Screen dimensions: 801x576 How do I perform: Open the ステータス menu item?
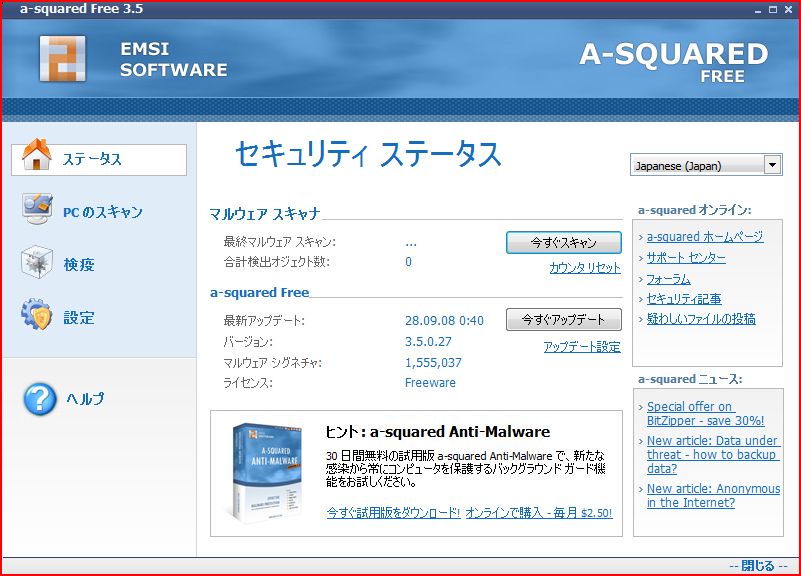(99, 160)
